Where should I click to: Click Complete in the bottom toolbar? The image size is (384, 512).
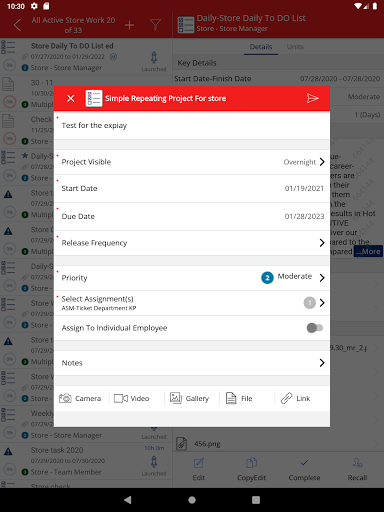[304, 470]
